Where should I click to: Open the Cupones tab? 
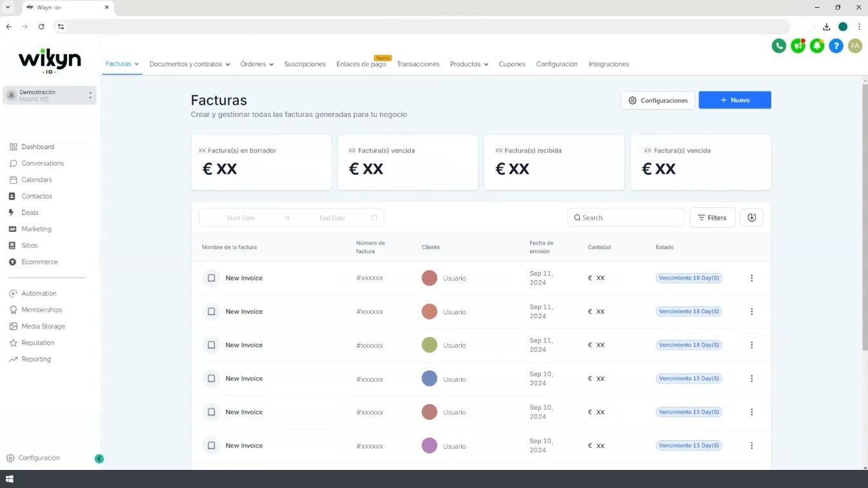(x=512, y=64)
